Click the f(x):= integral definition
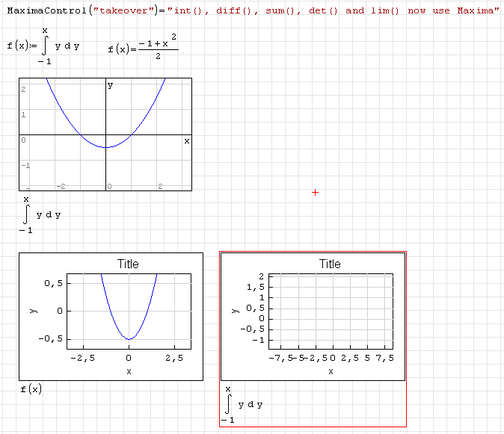 pos(43,46)
